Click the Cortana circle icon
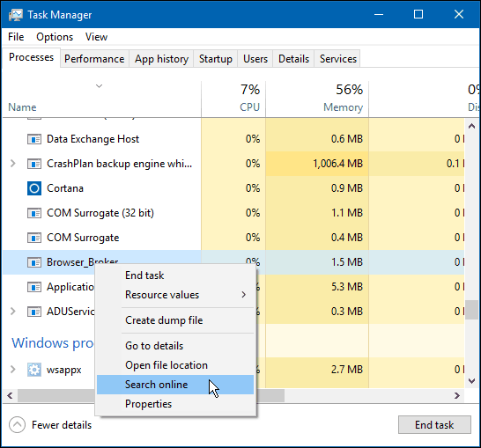 point(34,188)
